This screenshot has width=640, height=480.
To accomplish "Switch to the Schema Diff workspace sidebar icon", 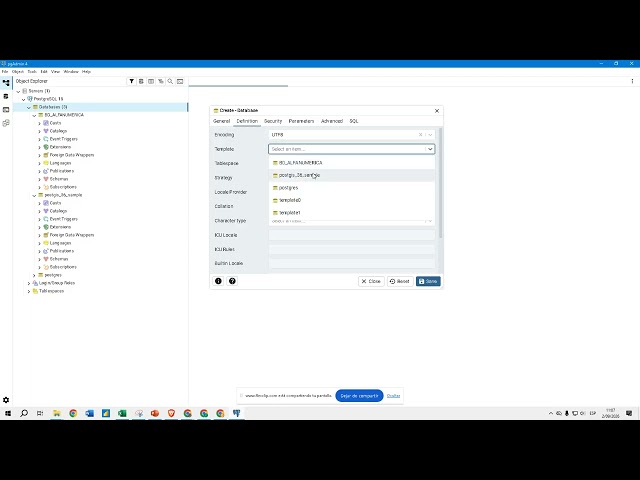I will tap(6, 123).
